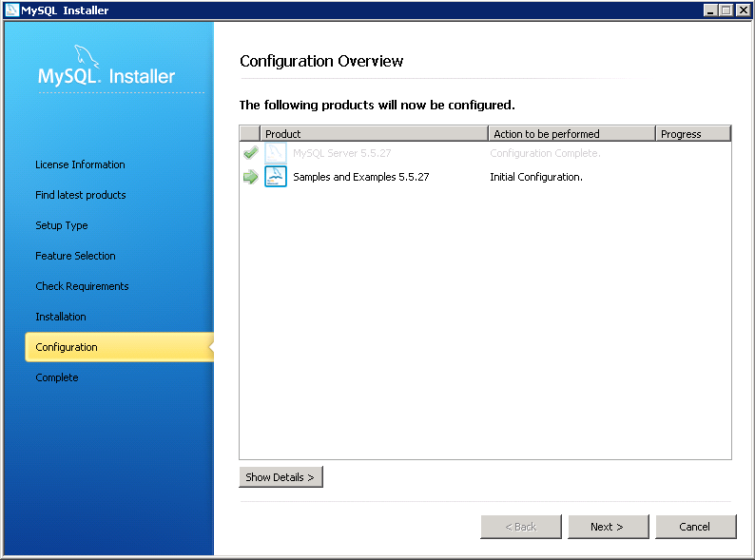Maximize the MySQL Installer window
Screen dimensions: 755x560
click(726, 10)
